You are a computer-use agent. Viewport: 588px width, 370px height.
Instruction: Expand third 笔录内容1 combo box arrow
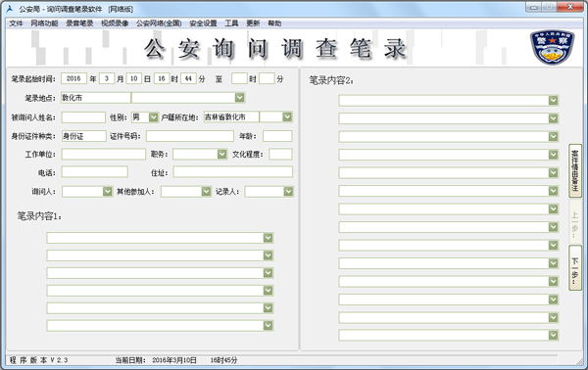point(268,273)
